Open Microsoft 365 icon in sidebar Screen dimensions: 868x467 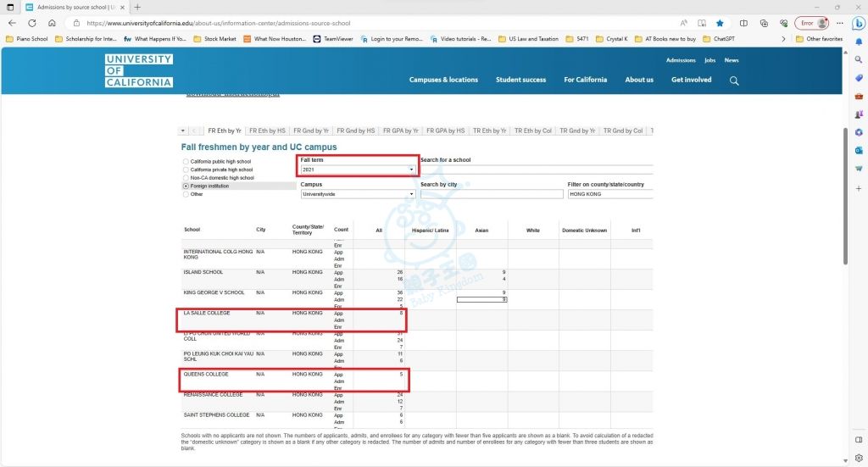coord(859,132)
